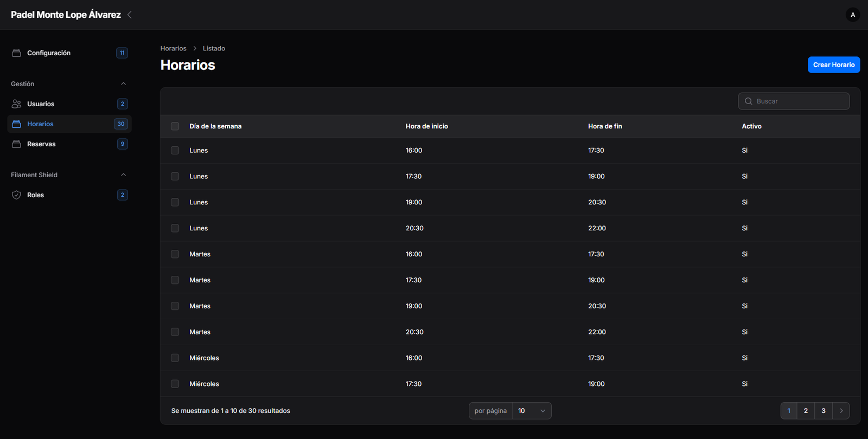Go to next page arrow
Screen dimensions: 868x439
(841, 411)
